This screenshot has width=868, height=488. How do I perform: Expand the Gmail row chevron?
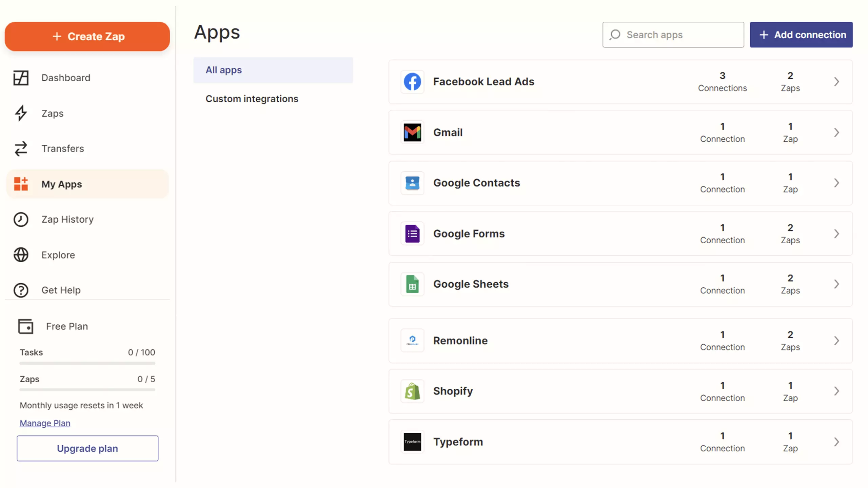836,133
